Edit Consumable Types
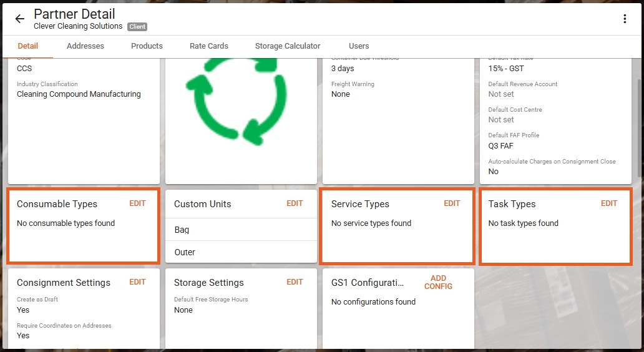Image resolution: width=644 pixels, height=352 pixels. [x=137, y=203]
